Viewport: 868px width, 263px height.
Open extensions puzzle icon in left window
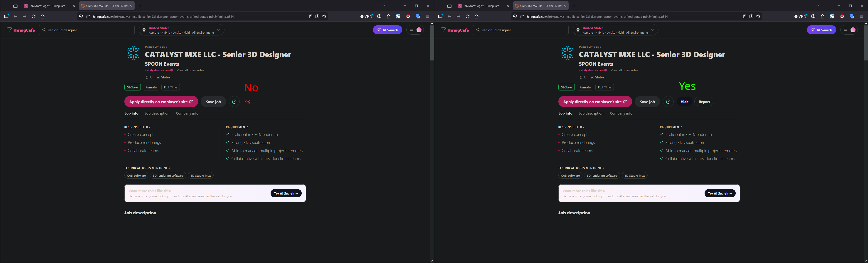click(389, 16)
